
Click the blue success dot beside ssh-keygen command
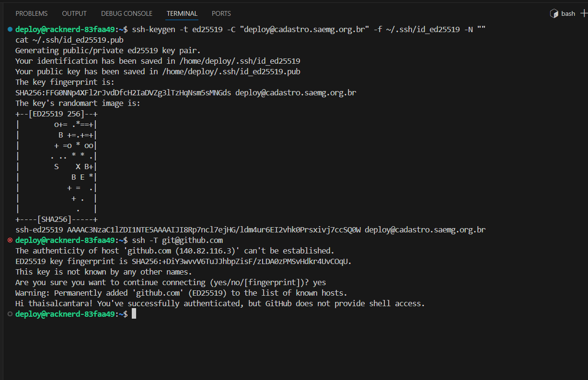coord(10,29)
